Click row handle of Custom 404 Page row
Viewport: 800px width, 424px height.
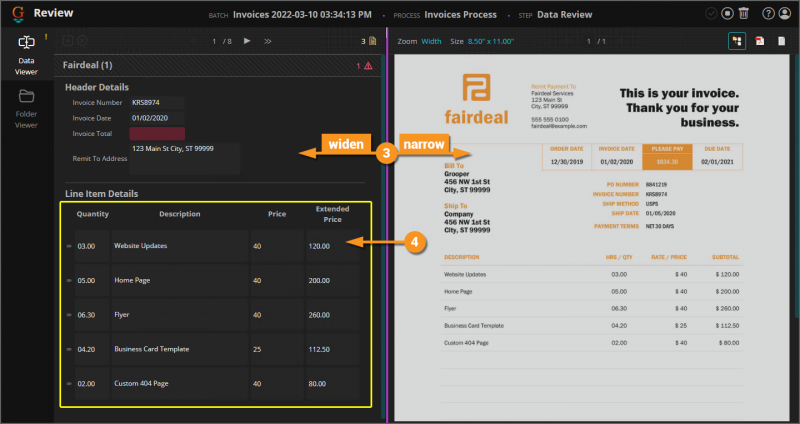(x=69, y=383)
